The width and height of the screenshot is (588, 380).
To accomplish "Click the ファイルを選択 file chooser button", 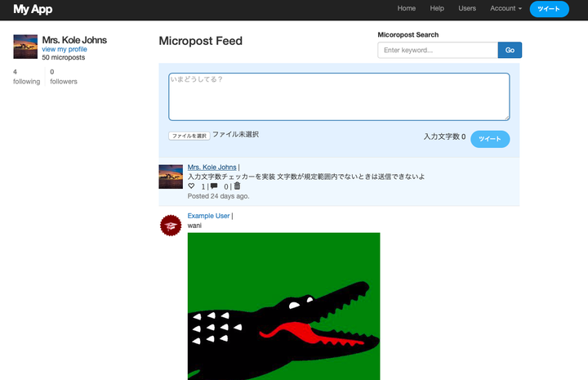I will pyautogui.click(x=189, y=136).
